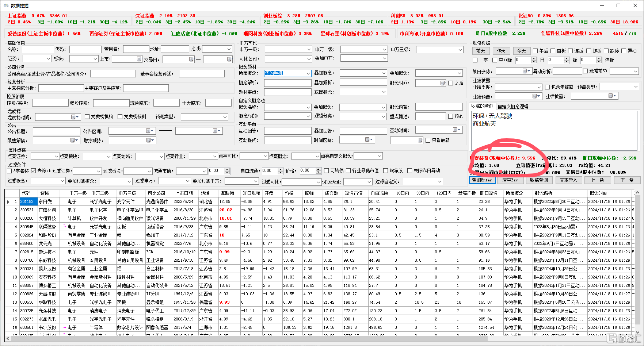644x346 pixels.
Task: Click the 上一条 button
Action: pyautogui.click(x=597, y=180)
